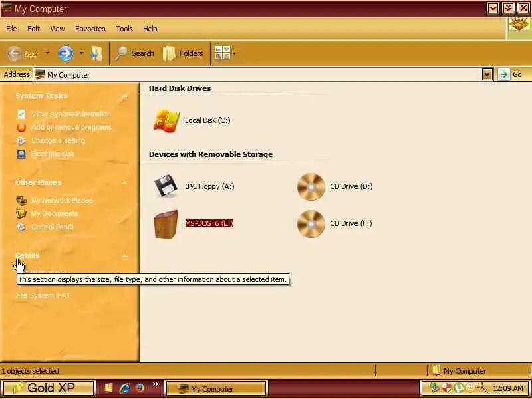Click View system information link
This screenshot has height=399, width=532.
point(71,114)
